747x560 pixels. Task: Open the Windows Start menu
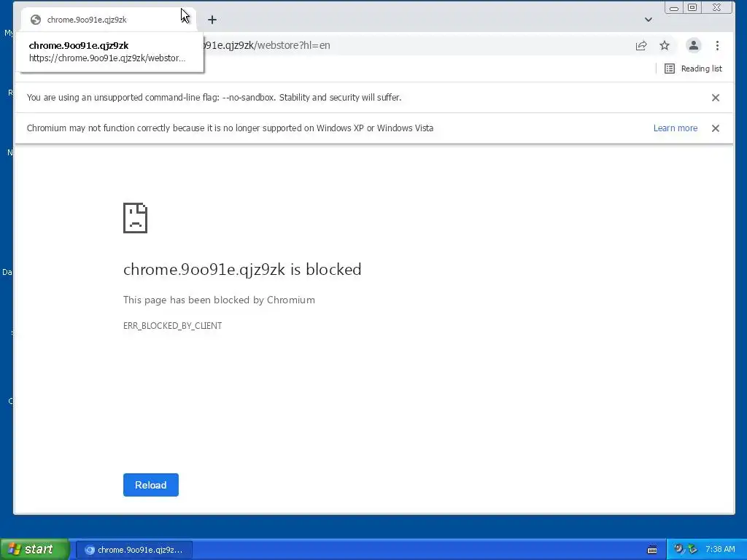coord(34,550)
